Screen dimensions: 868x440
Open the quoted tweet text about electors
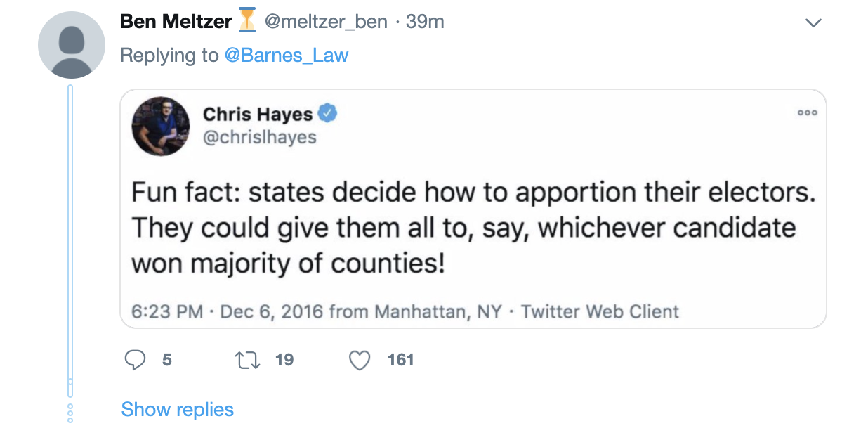[x=473, y=228]
